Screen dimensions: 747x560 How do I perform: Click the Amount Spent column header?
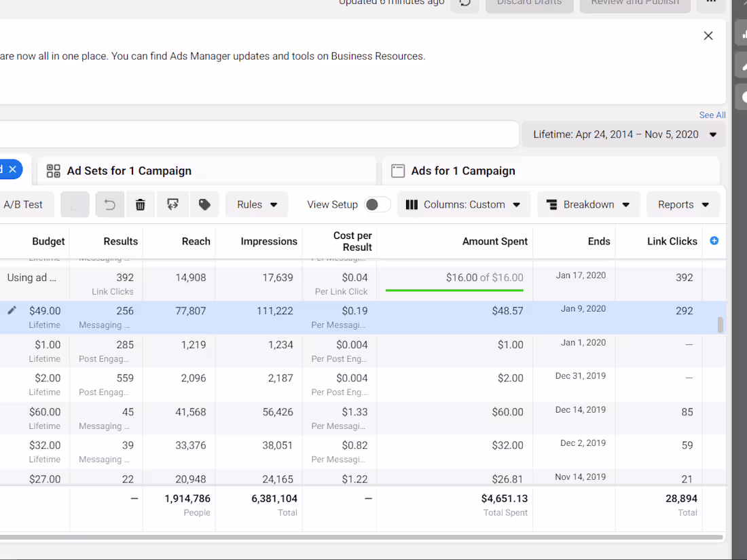(x=494, y=241)
